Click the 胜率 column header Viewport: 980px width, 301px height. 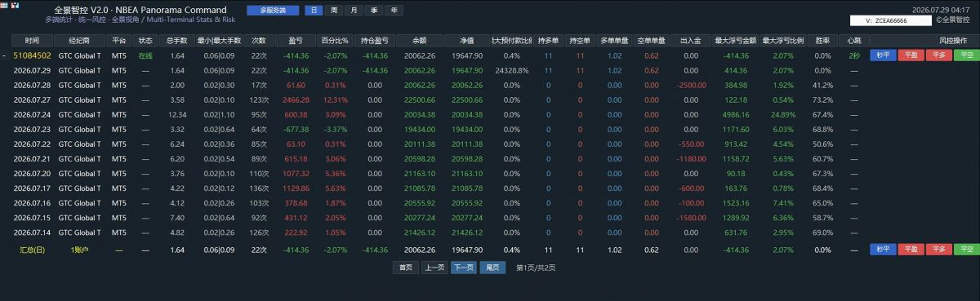click(822, 40)
